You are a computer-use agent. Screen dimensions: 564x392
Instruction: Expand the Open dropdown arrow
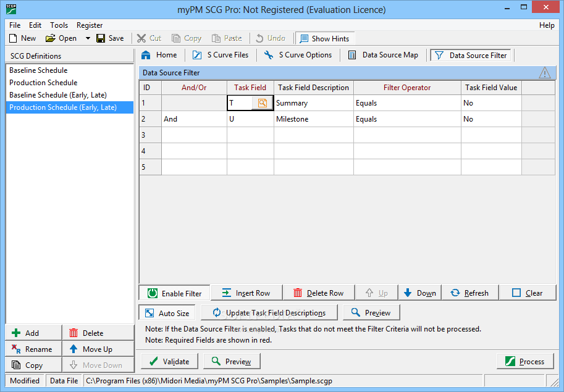(x=87, y=38)
